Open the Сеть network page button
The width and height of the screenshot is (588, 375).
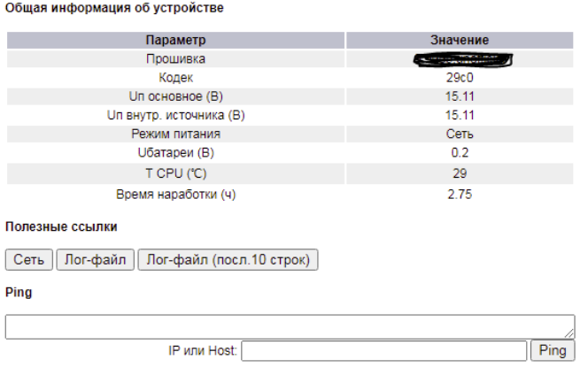pos(29,260)
